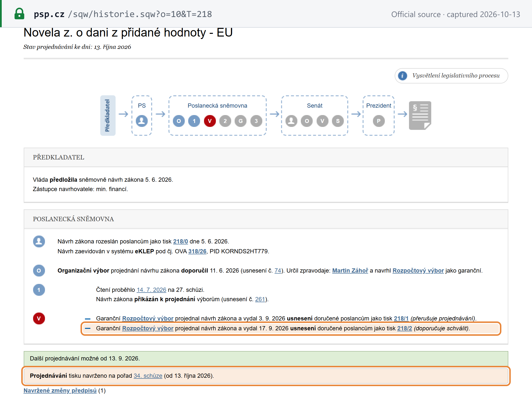Open tisk 218/2 link
This screenshot has height=396, width=532.
point(405,328)
